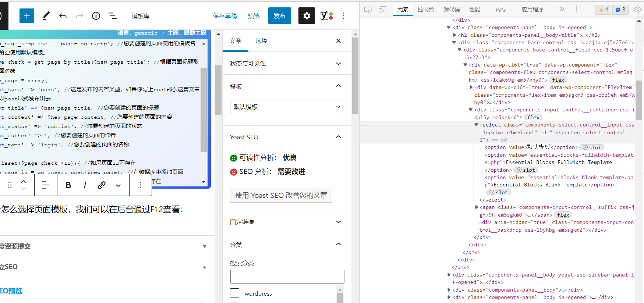644x303 pixels.
Task: Click 使用 Yoast SEO 改善您的文章 button
Action: click(281, 195)
